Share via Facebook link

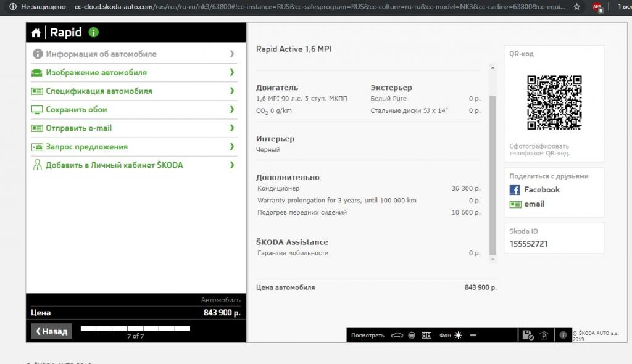pos(541,190)
